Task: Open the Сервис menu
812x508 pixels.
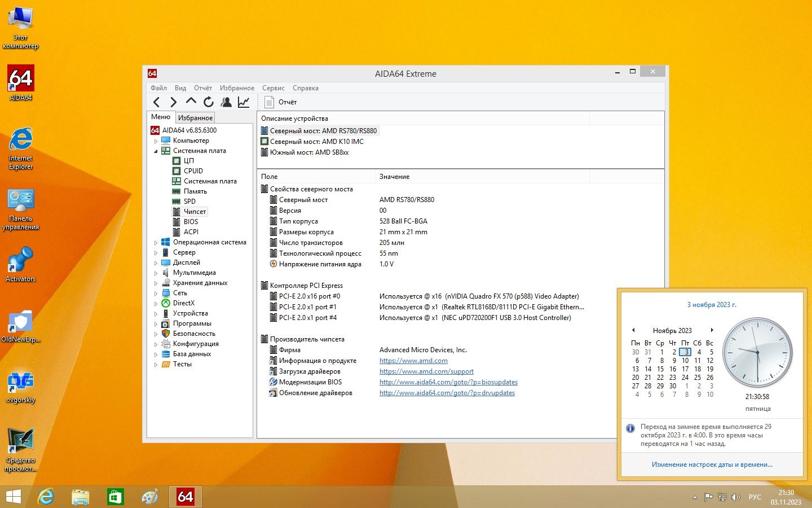Action: point(273,88)
